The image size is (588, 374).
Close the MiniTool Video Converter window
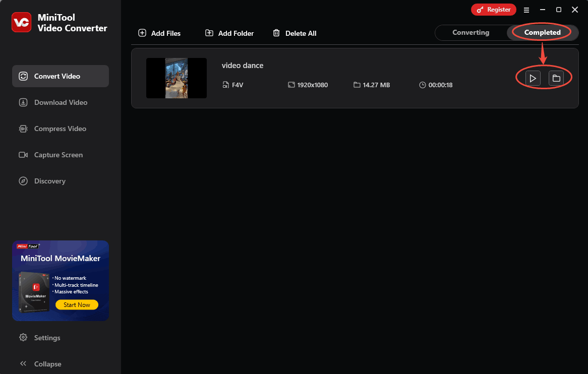tap(574, 10)
